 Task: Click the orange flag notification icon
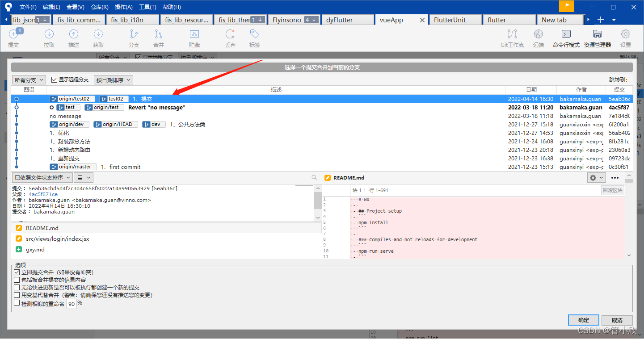click(x=567, y=6)
